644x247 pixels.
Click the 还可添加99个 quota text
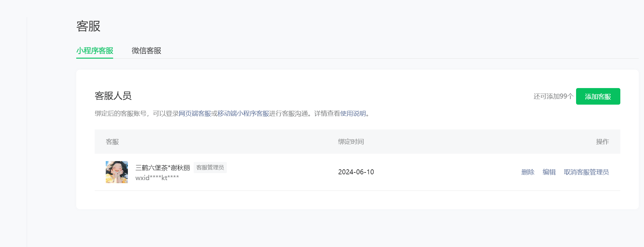[x=553, y=96]
